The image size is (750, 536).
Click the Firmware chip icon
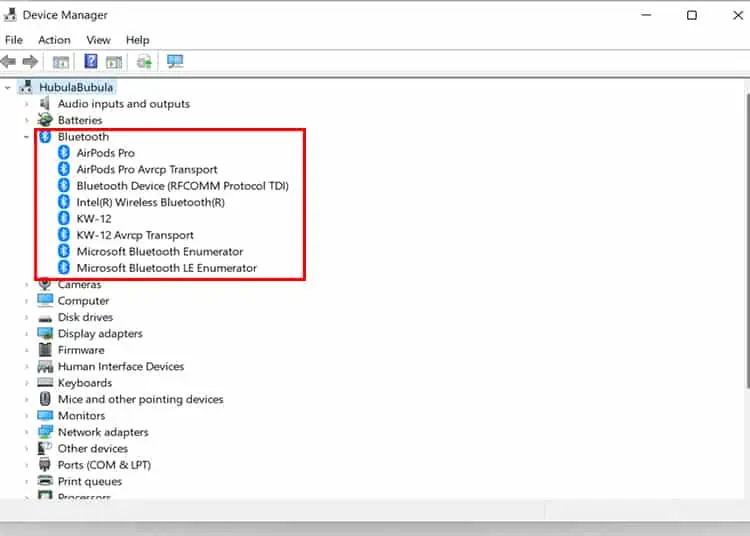pos(45,350)
